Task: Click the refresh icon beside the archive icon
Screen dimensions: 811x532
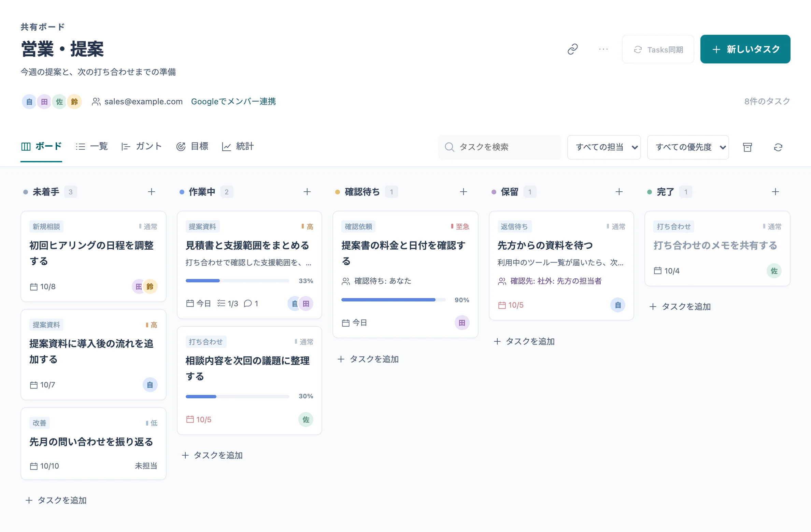Action: [778, 147]
